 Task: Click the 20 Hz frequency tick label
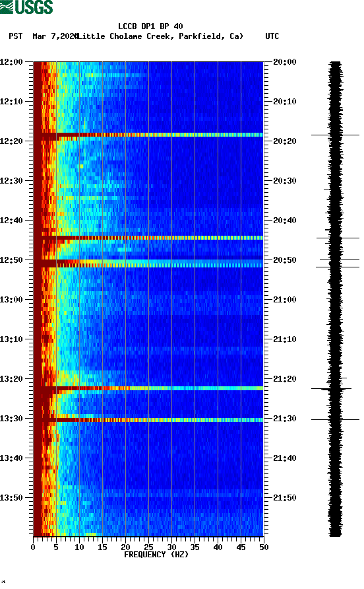[x=125, y=547]
